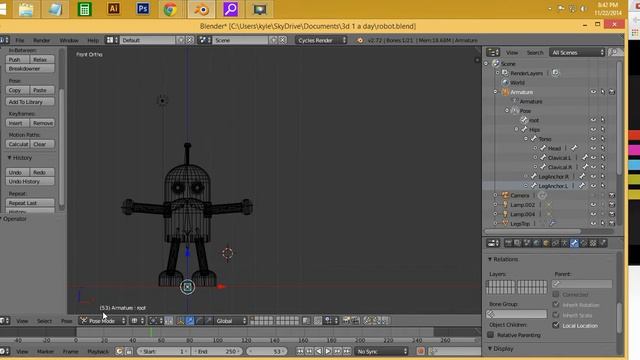
Task: Open the Bone properties tab icon
Action: click(574, 243)
